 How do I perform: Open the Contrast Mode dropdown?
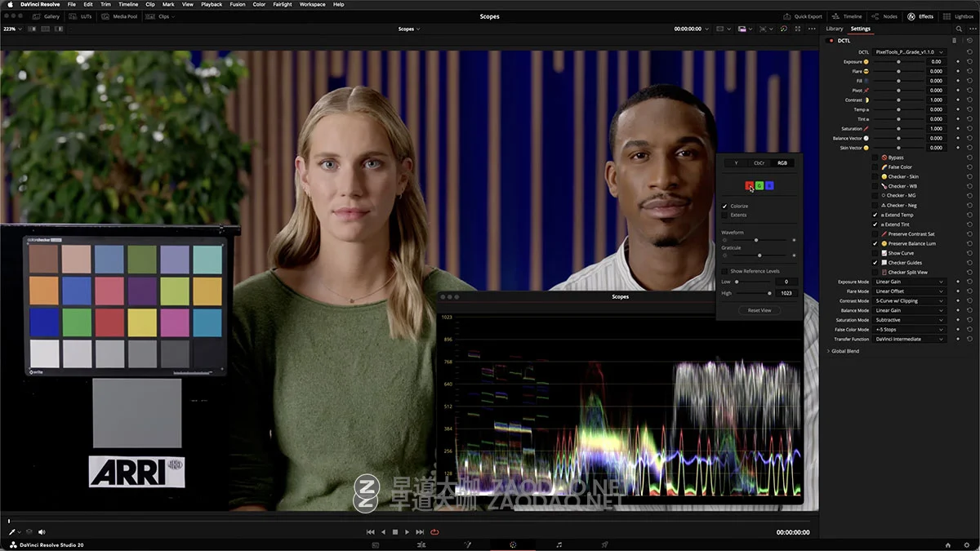tap(909, 301)
